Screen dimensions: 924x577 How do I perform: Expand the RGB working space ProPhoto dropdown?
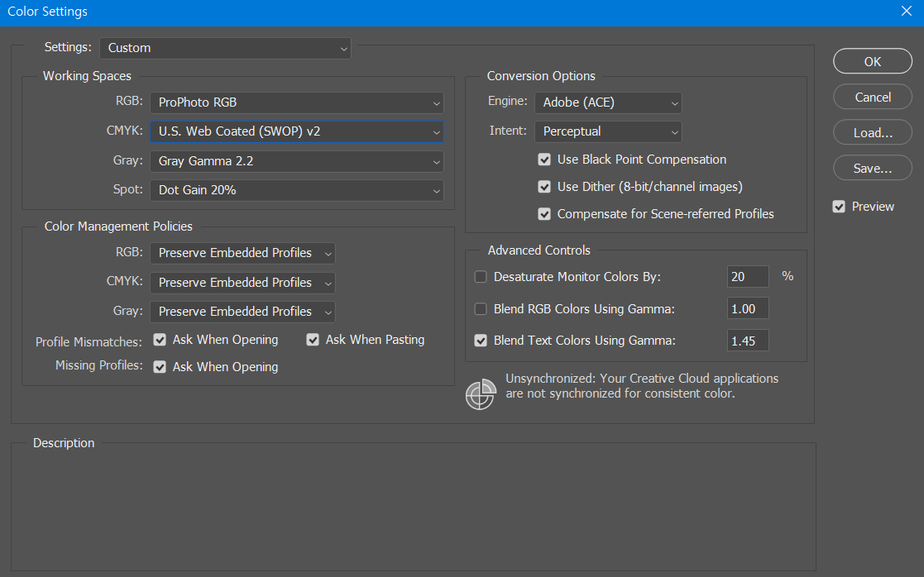click(x=297, y=103)
